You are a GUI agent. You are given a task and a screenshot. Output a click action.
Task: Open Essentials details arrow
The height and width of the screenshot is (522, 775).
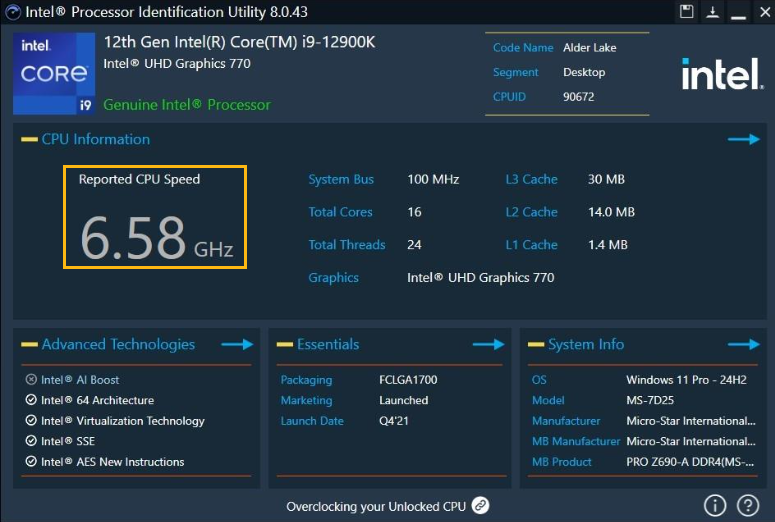488,345
